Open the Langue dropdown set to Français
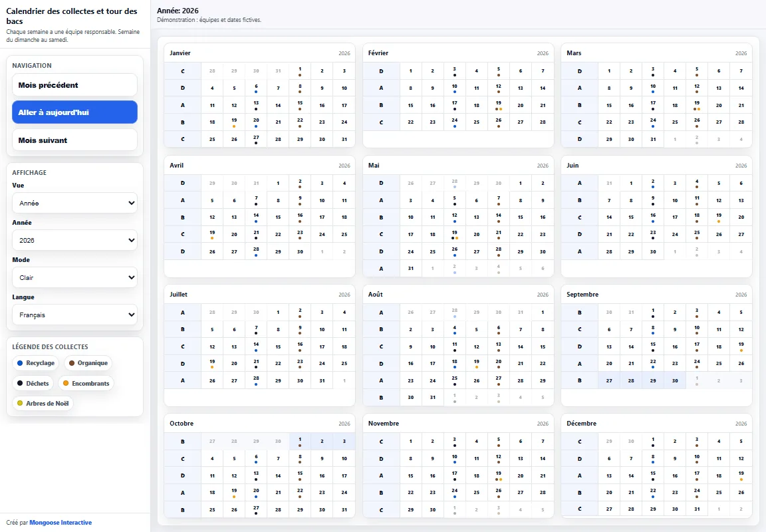The image size is (766, 532). [74, 315]
